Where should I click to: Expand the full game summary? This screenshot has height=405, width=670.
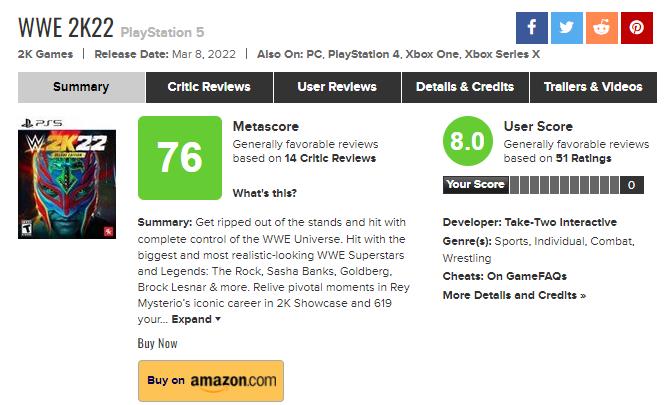195,319
